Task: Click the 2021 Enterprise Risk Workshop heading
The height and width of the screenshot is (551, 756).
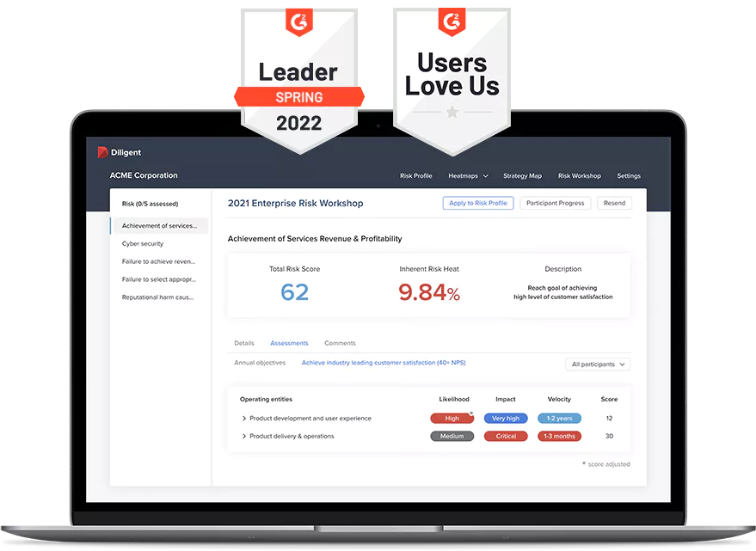Action: 296,204
